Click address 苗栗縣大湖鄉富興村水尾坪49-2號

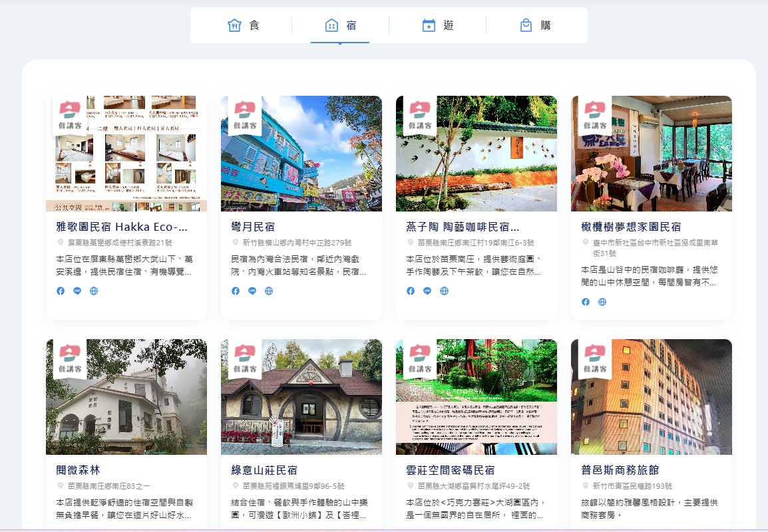(x=474, y=485)
